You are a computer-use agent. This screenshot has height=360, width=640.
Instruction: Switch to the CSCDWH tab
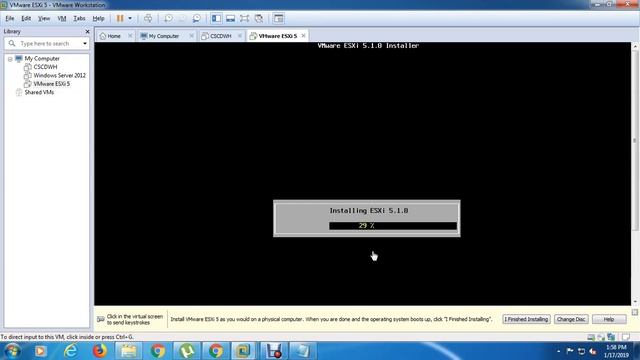click(221, 36)
